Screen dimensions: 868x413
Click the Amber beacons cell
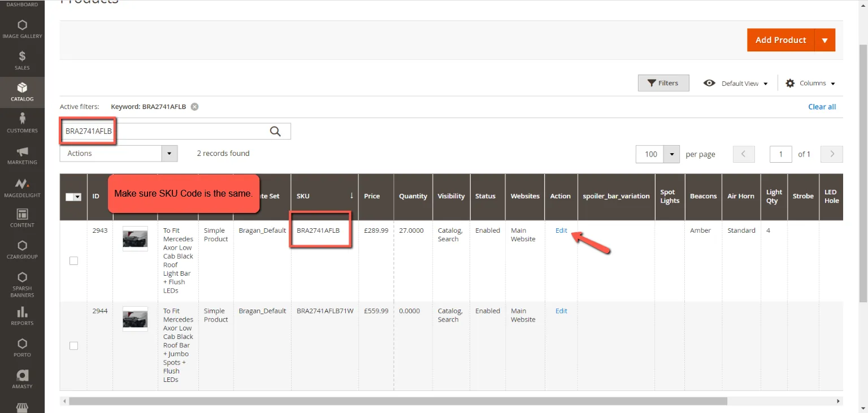700,231
